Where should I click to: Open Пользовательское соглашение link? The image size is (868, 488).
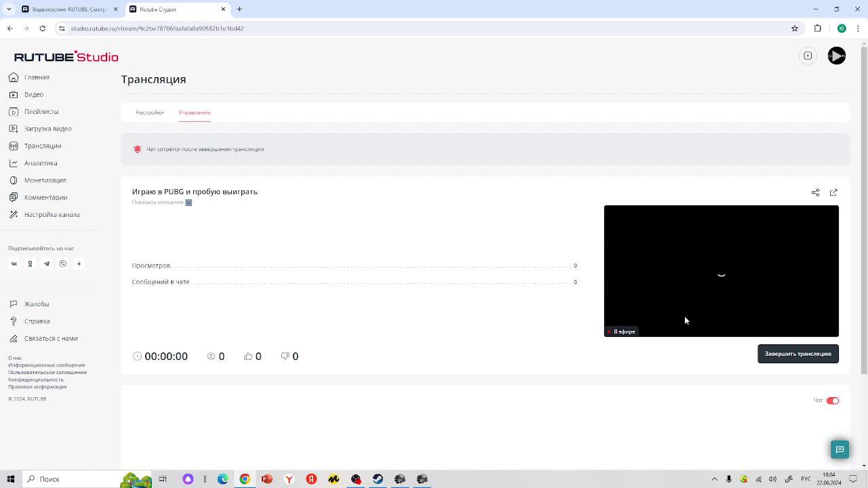pyautogui.click(x=47, y=372)
